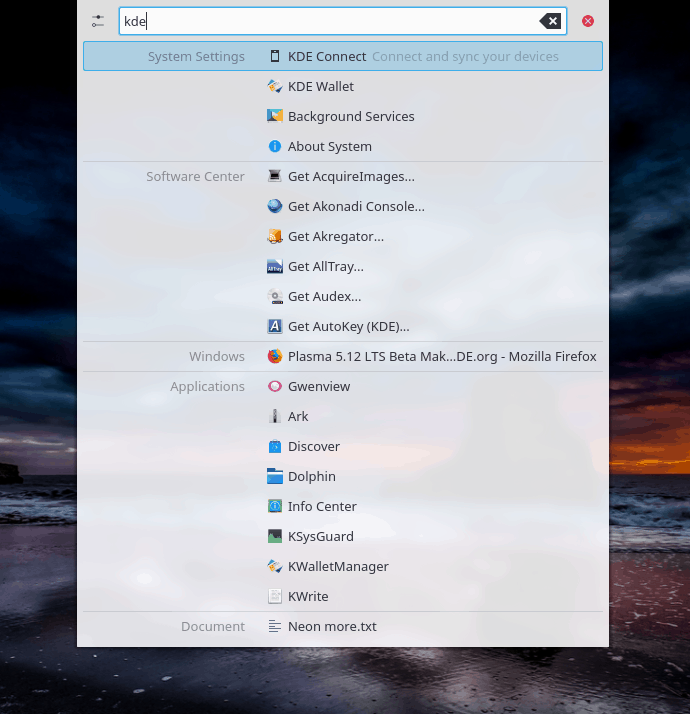Click the KSysGuard monitor icon
The width and height of the screenshot is (690, 714).
[275, 536]
